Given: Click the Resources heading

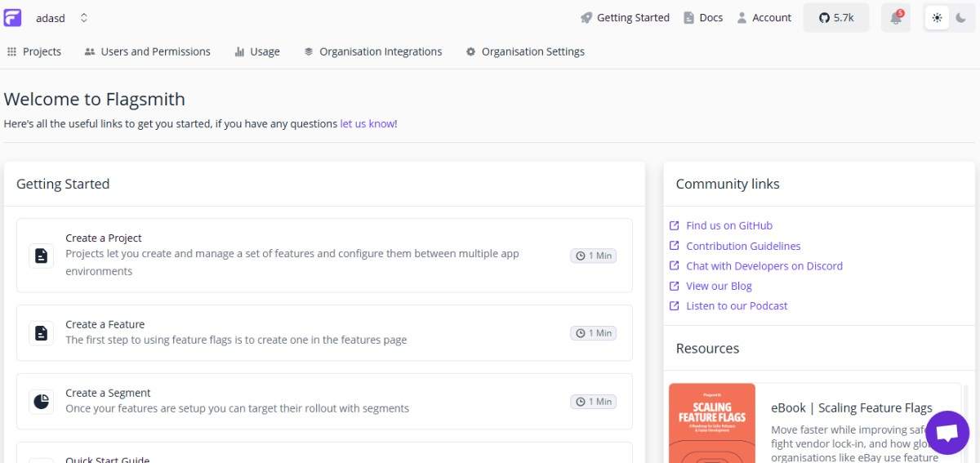Looking at the screenshot, I should tap(707, 348).
